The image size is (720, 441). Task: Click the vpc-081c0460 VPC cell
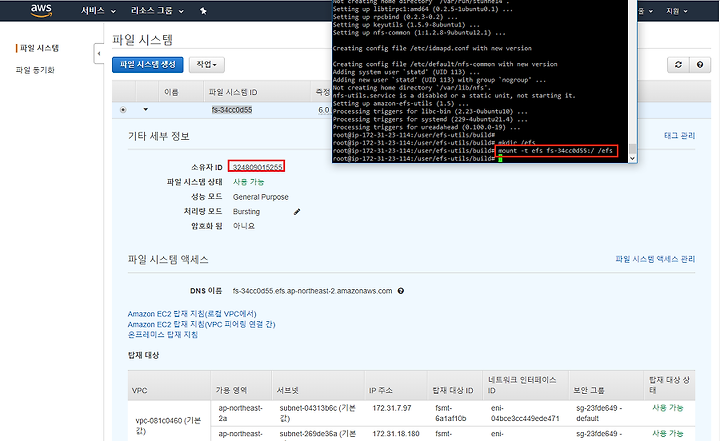point(169,426)
